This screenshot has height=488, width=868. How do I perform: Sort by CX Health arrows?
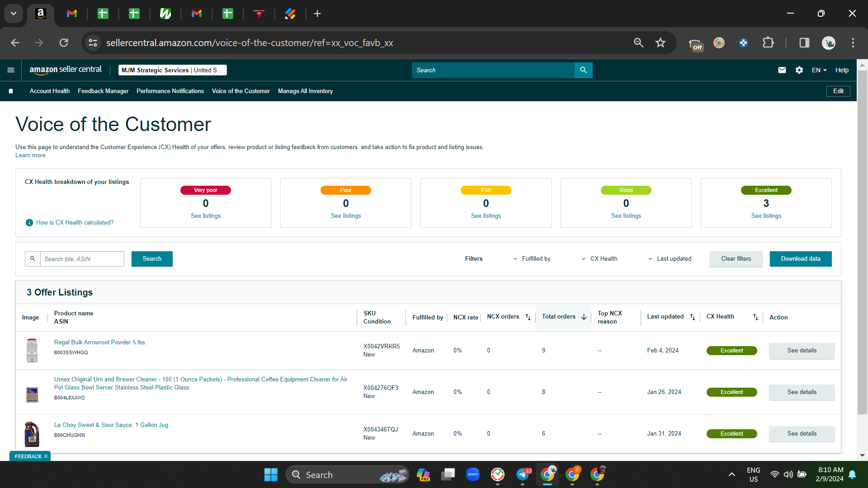pyautogui.click(x=755, y=317)
